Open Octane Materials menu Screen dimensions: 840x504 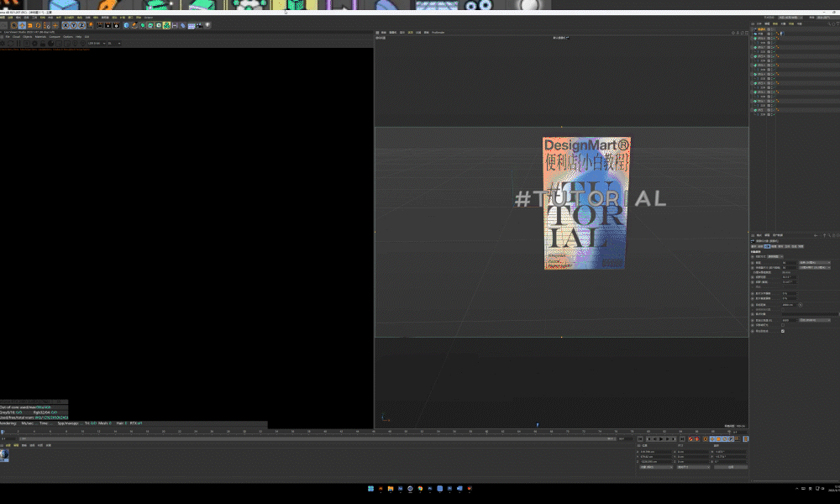[x=40, y=36]
